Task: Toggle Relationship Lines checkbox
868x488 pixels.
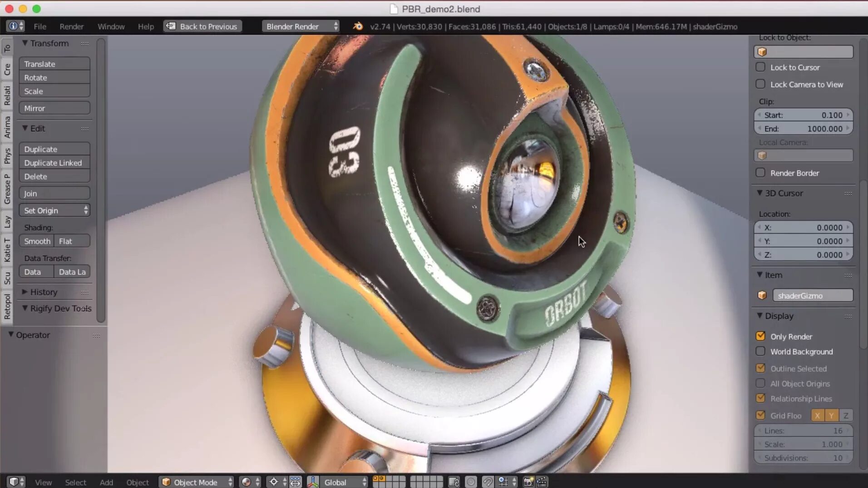Action: tap(760, 398)
